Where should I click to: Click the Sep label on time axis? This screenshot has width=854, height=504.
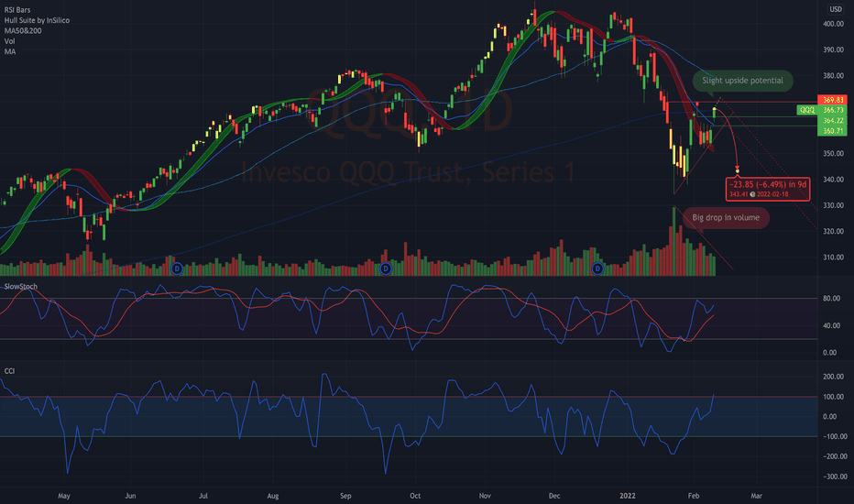(345, 496)
